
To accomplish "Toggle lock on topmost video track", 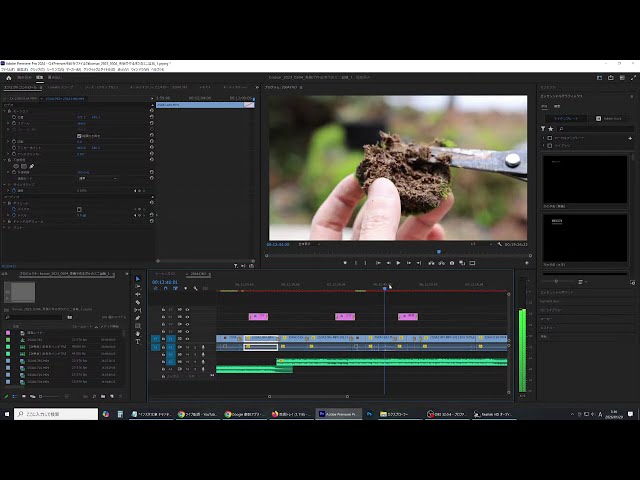I will (163, 309).
